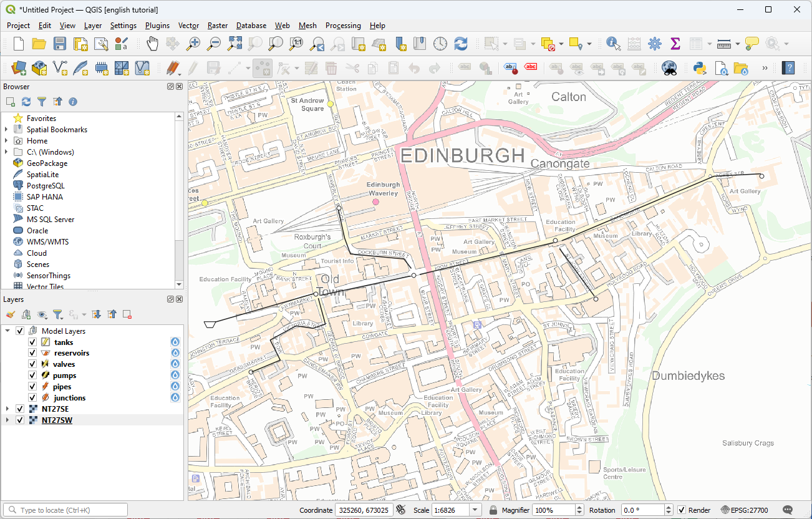
Task: Open the Identify Features tool
Action: click(x=613, y=44)
